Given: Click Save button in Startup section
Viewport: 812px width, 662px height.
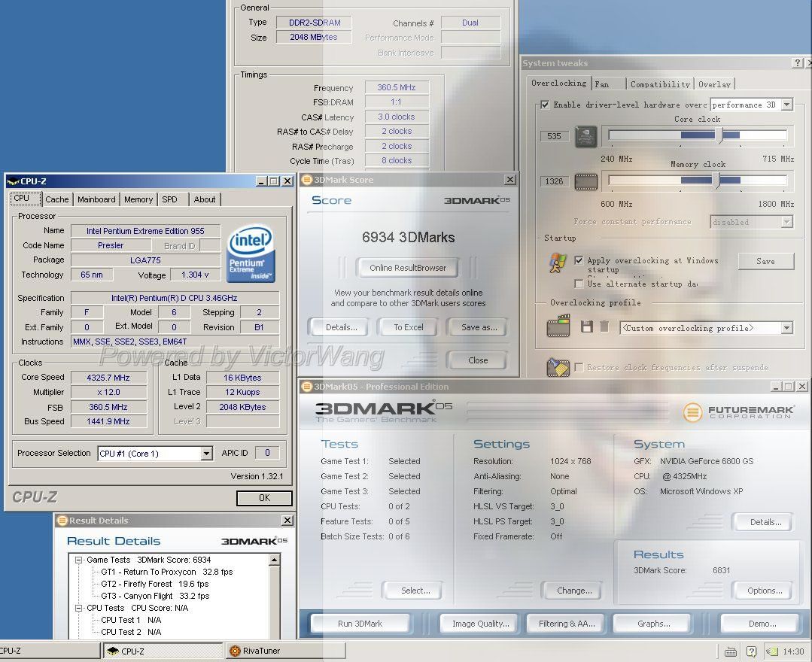Looking at the screenshot, I should [765, 261].
